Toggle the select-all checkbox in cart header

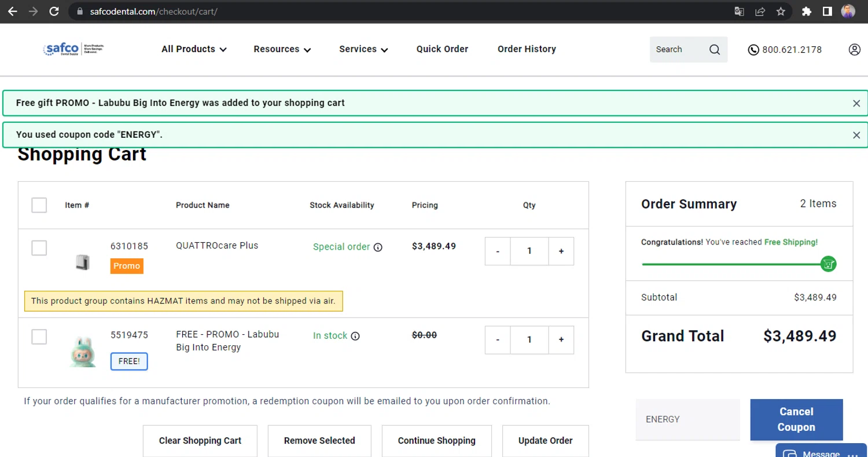tap(39, 205)
